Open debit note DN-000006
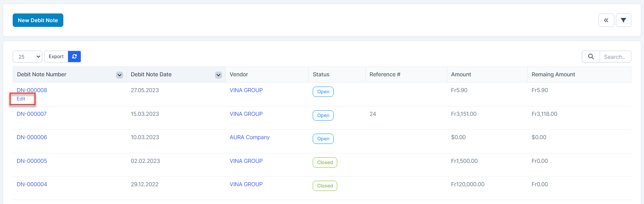This screenshot has height=204, width=644. click(32, 137)
